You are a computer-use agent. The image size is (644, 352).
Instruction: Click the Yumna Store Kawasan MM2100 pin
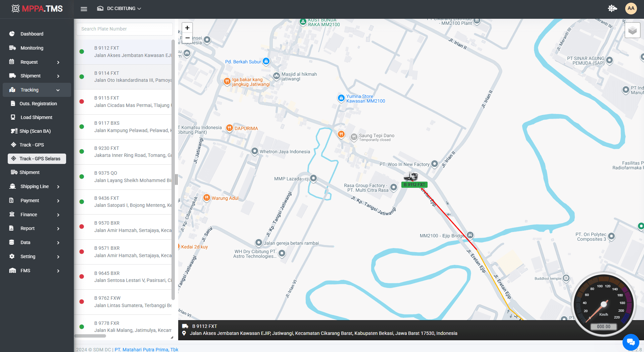(341, 98)
